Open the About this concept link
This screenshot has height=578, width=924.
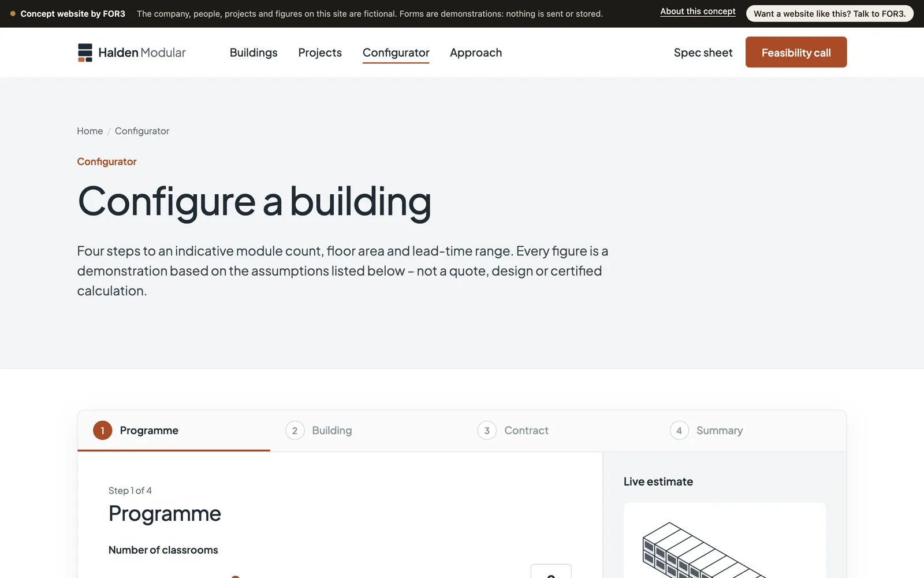[x=698, y=12]
